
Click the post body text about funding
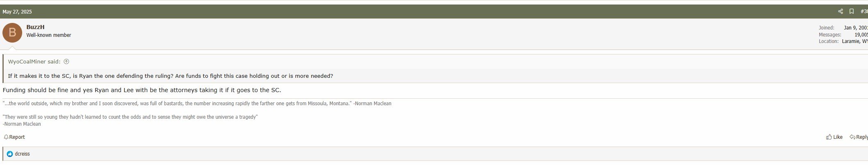[x=142, y=90]
